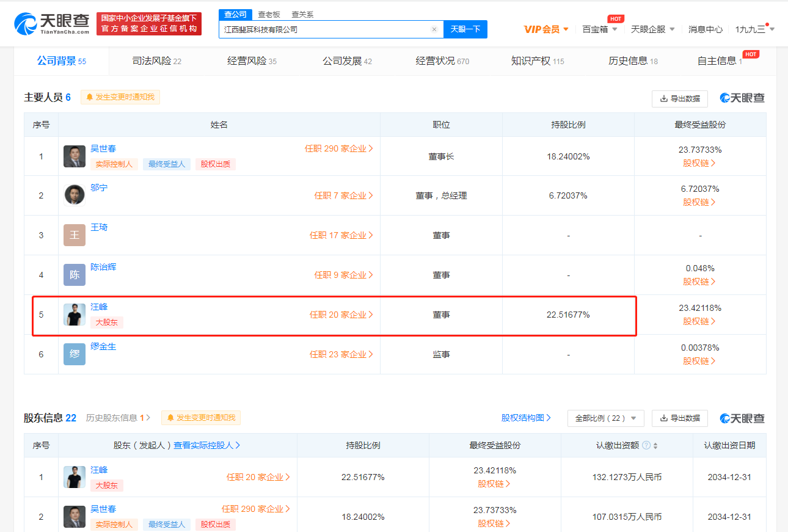Switch to the 历史信息 tab

633,61
